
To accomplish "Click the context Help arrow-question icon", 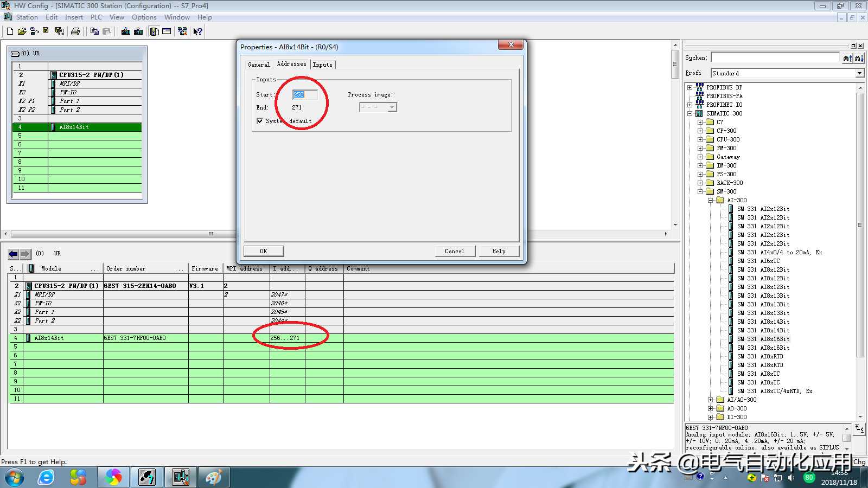I will 198,31.
